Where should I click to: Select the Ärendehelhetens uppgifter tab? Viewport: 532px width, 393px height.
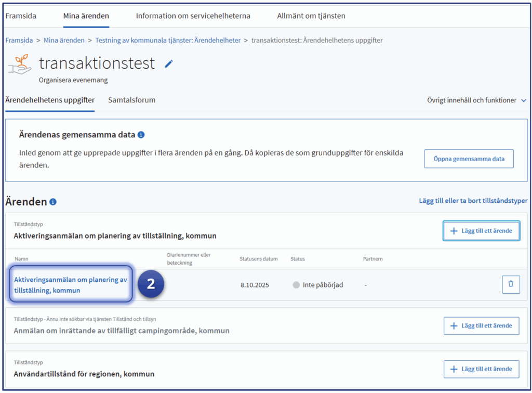50,100
